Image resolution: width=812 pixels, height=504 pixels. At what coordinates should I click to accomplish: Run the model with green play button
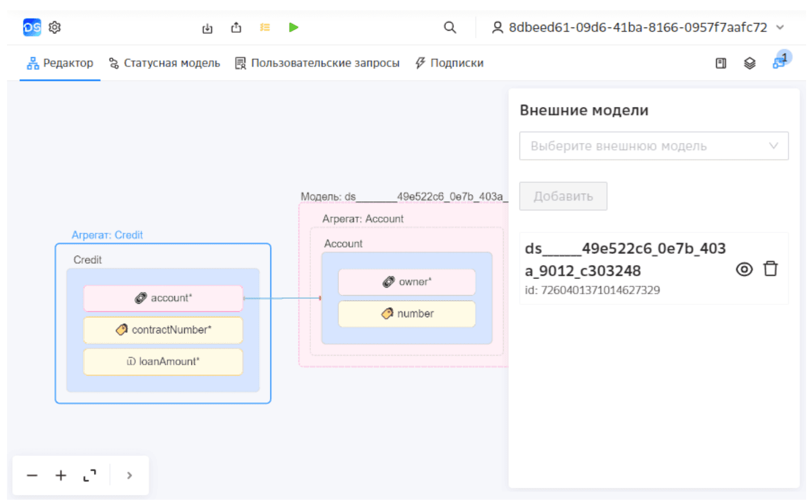(293, 28)
